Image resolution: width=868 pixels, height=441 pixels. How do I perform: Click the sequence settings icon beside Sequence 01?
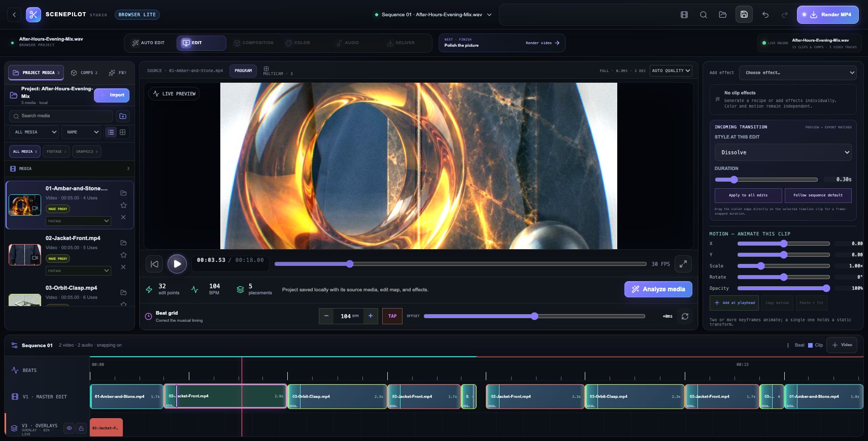[14, 345]
